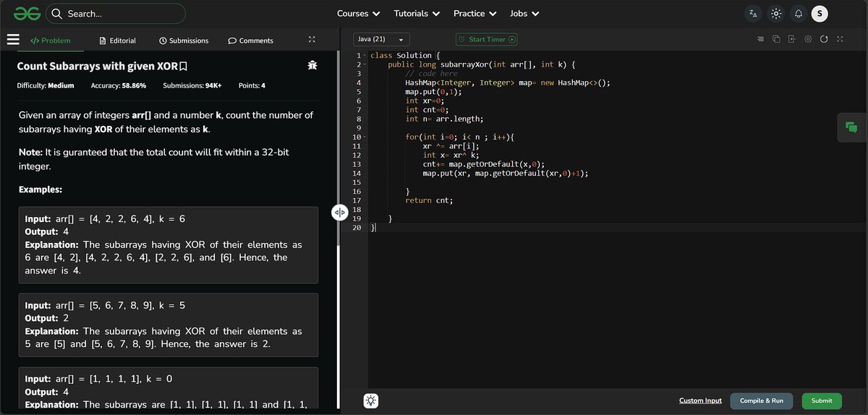Open the Custom Input link
Viewport: 868px width, 415px height.
[700, 401]
